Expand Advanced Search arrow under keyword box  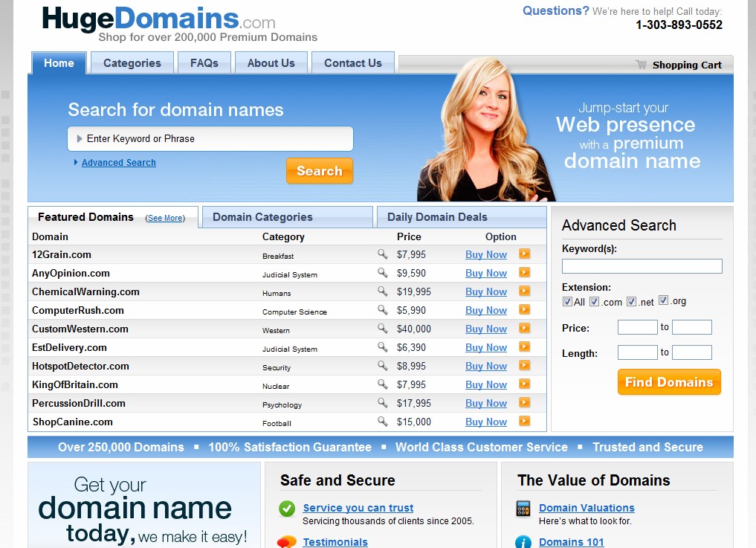76,163
